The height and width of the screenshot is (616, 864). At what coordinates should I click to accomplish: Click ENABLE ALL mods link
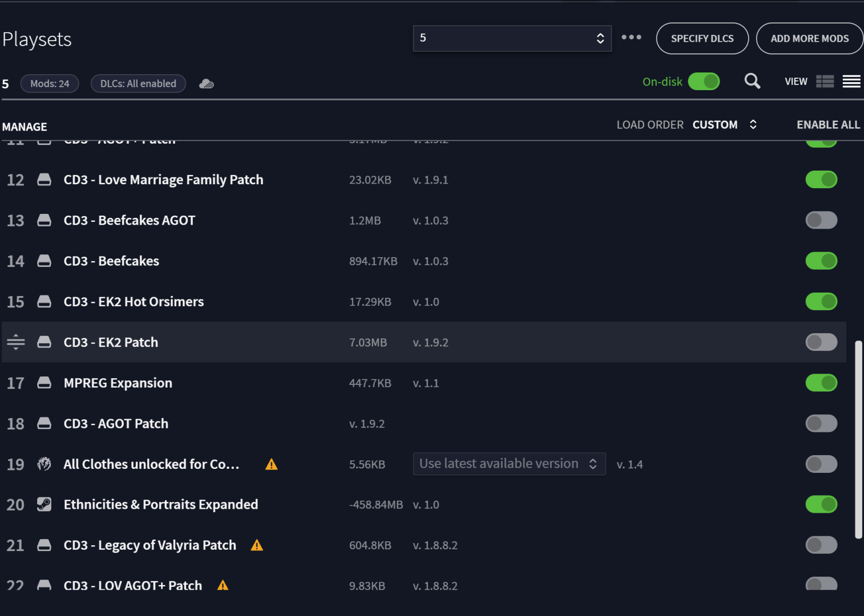coord(828,124)
